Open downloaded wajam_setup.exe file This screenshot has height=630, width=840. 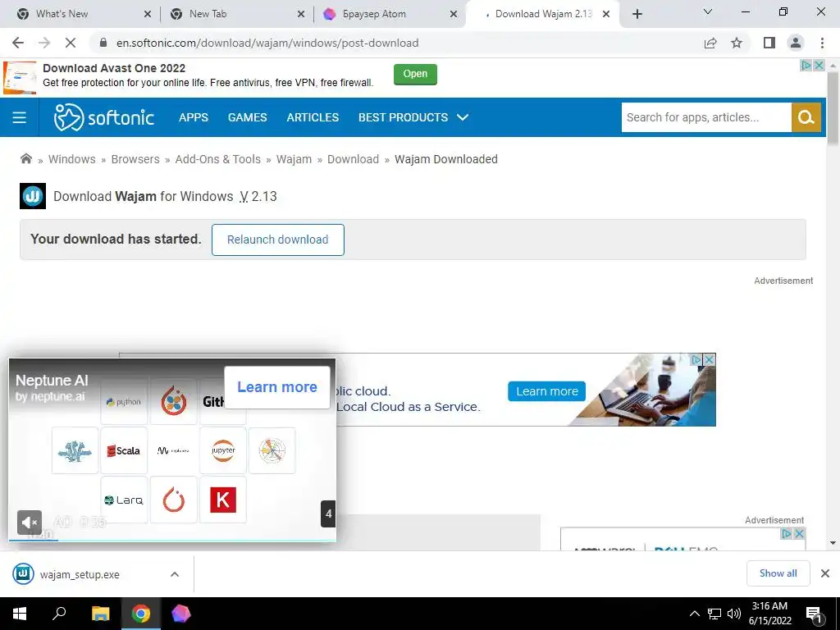pos(80,574)
